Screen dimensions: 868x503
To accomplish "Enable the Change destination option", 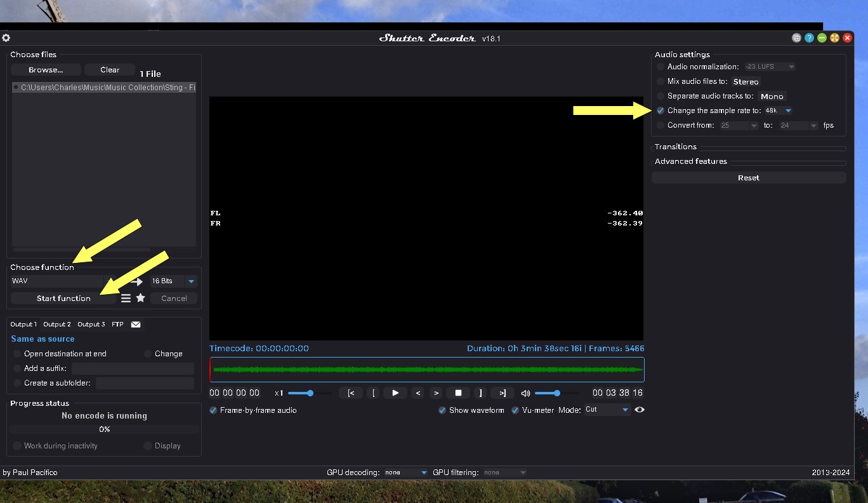I will [x=148, y=354].
